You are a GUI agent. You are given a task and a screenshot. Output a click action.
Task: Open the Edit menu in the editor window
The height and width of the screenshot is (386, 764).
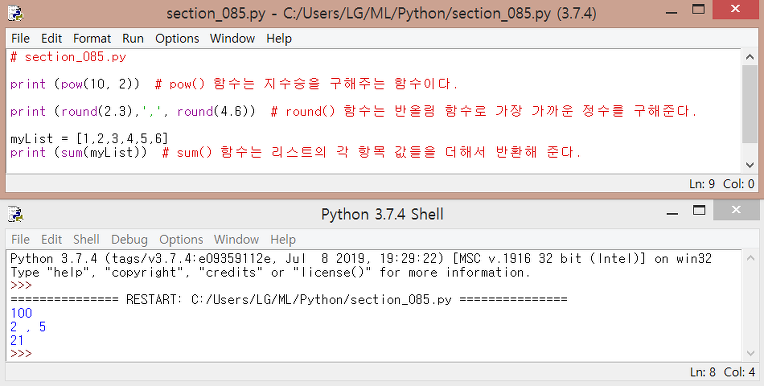point(51,39)
